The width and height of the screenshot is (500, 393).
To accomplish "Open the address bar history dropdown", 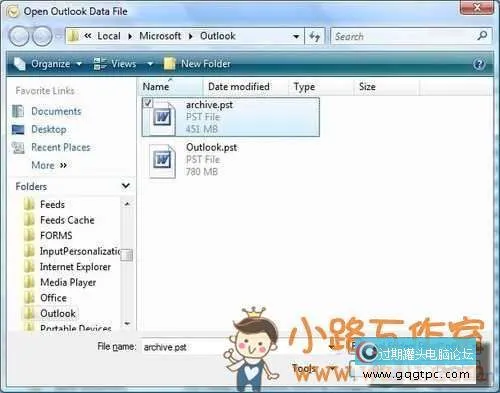I will point(296,36).
